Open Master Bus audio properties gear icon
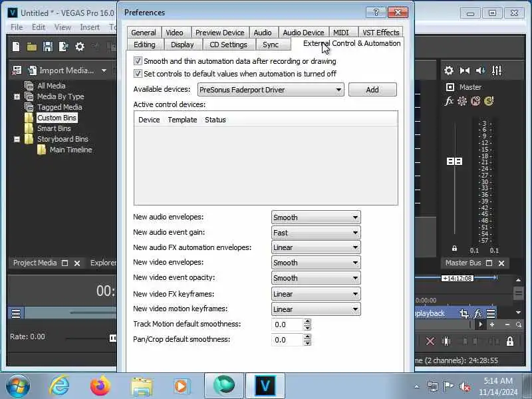Viewport: 532px width, 399px height. 448,70
